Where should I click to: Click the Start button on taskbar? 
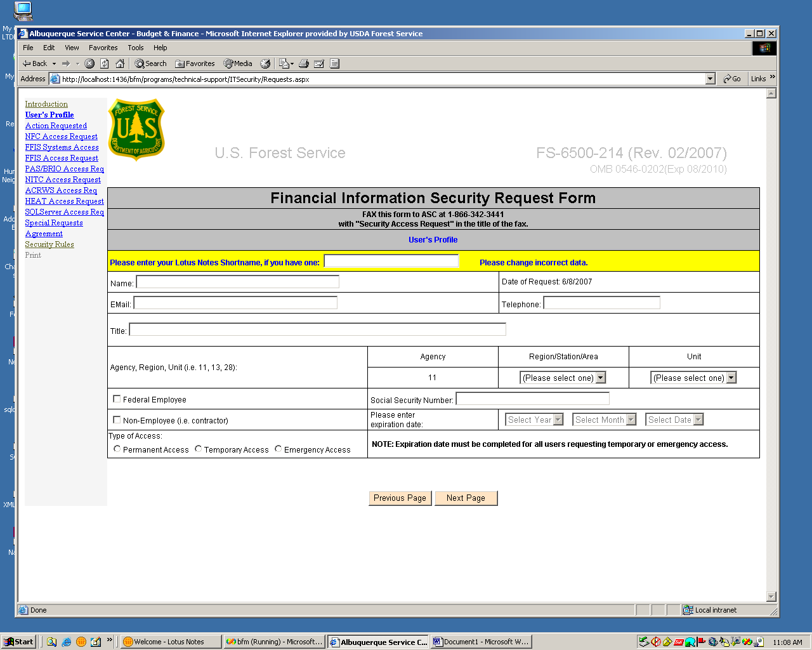(19, 642)
